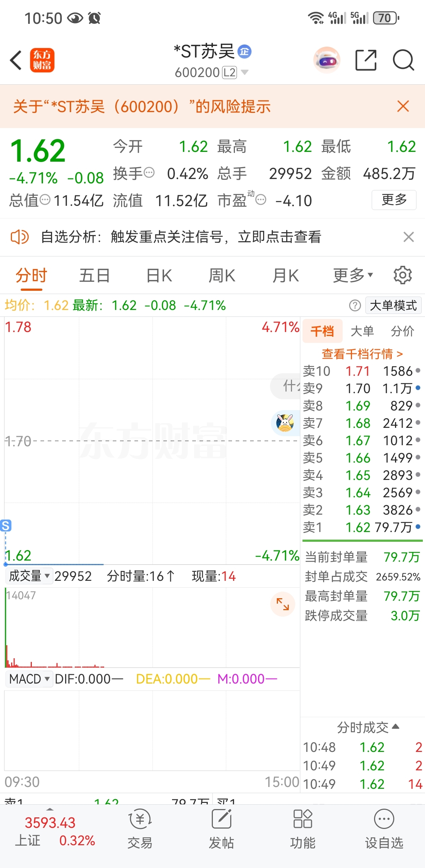
Task: Tap the 市盈 info bubble icon
Action: pyautogui.click(x=261, y=200)
